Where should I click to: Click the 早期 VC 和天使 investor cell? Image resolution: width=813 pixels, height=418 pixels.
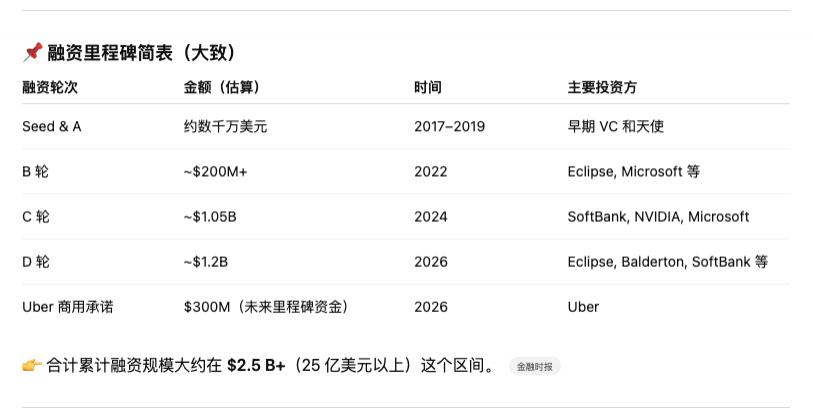615,127
